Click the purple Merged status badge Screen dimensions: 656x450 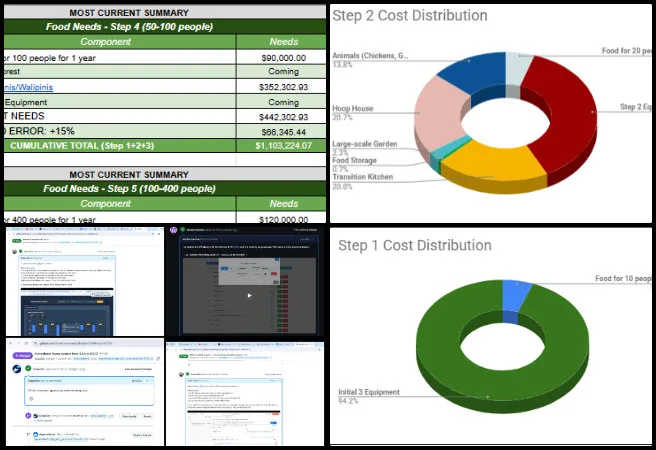coord(23,355)
